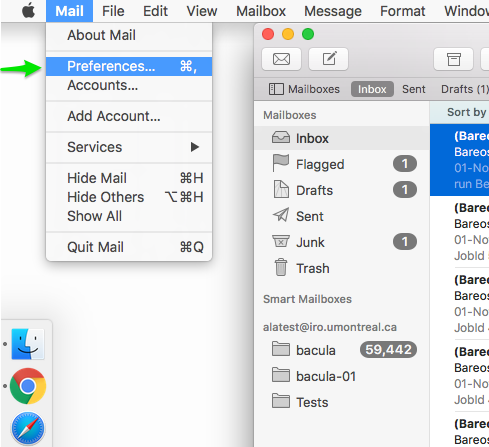Launch Safari from the Dock

click(28, 428)
